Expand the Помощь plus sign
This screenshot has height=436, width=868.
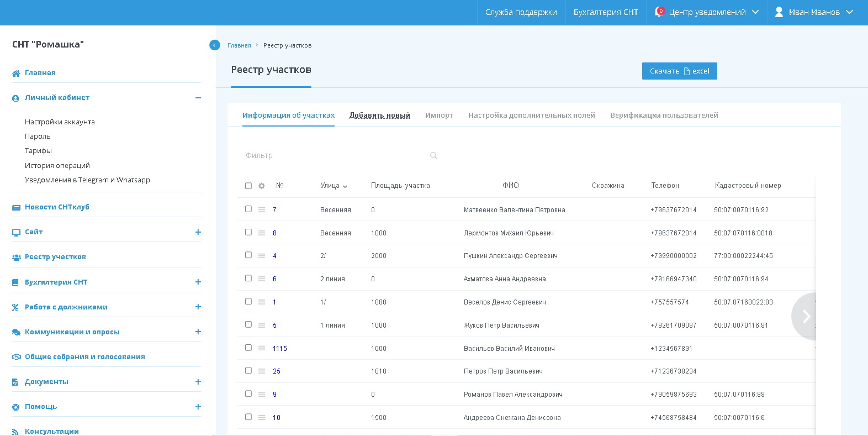[198, 407]
